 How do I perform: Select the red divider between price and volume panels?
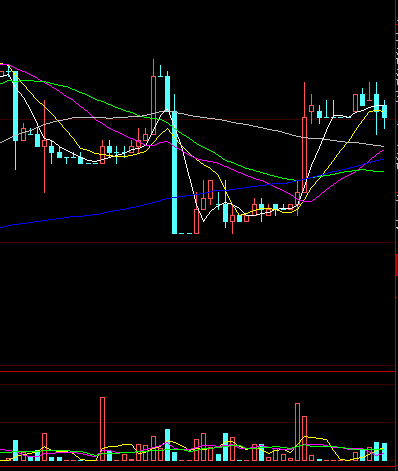tap(197, 371)
